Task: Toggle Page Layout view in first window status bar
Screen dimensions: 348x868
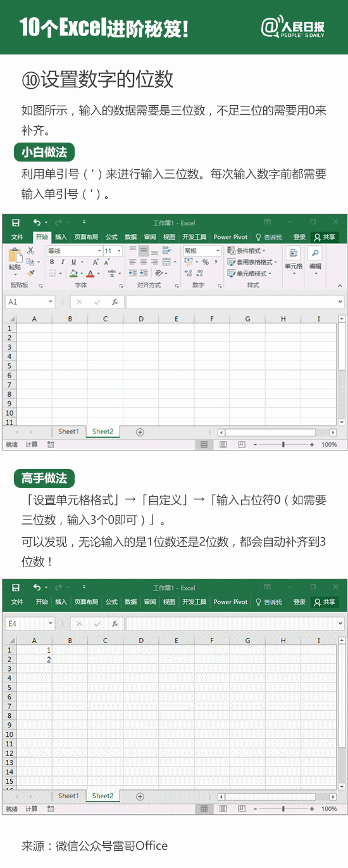Action: 223,445
